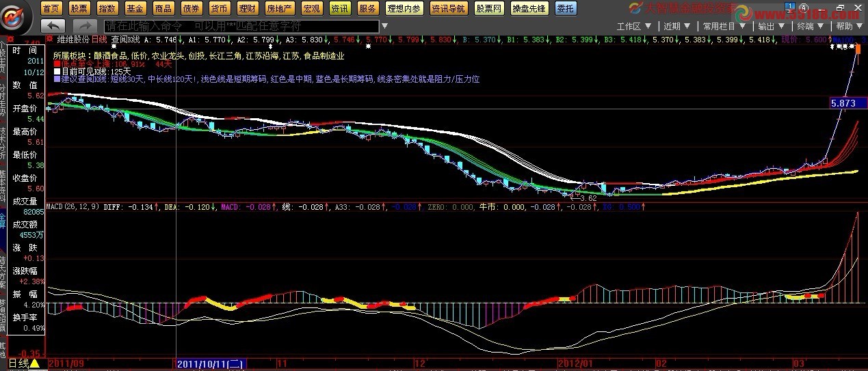Viewport: 868px width, 371px height.
Task: Open the 股票网 link button
Action: coord(489,8)
